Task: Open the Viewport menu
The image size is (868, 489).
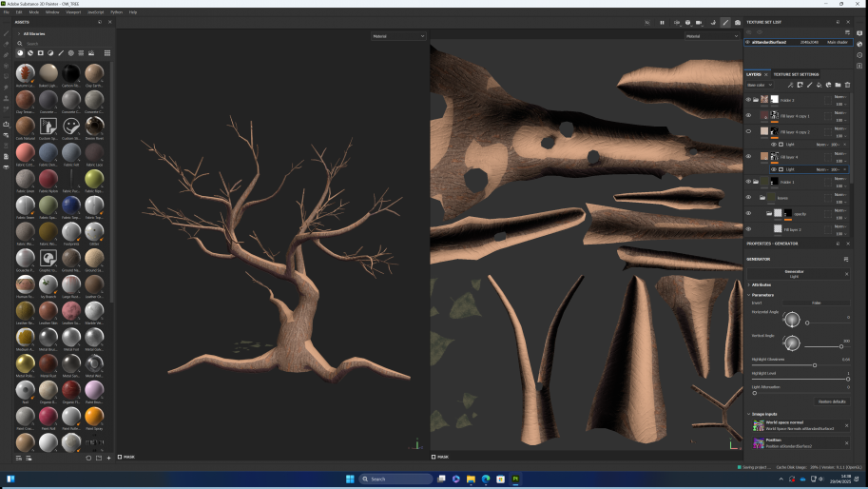Action: tap(72, 12)
